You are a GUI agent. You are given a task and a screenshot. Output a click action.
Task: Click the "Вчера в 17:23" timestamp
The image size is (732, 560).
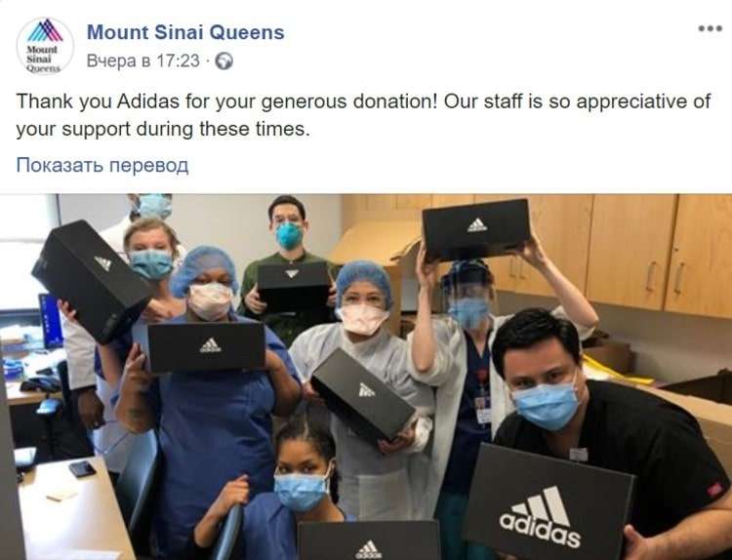click(142, 61)
